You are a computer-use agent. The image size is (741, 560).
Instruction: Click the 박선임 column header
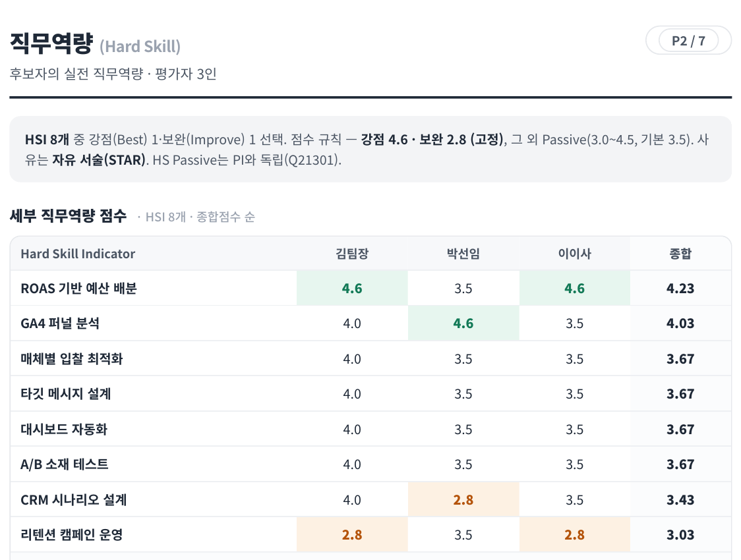tap(463, 254)
